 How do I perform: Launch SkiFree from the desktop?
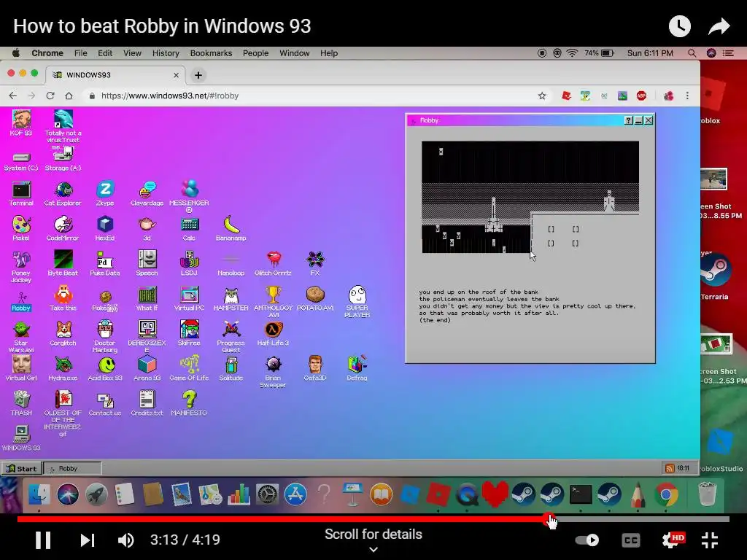[x=189, y=333]
